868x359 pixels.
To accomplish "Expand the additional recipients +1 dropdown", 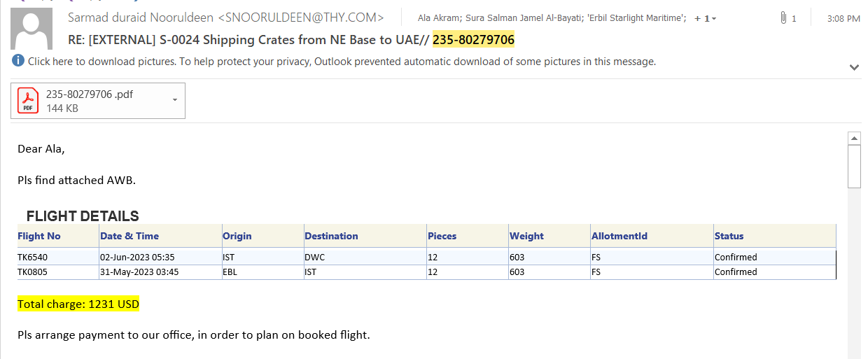I will coord(705,18).
